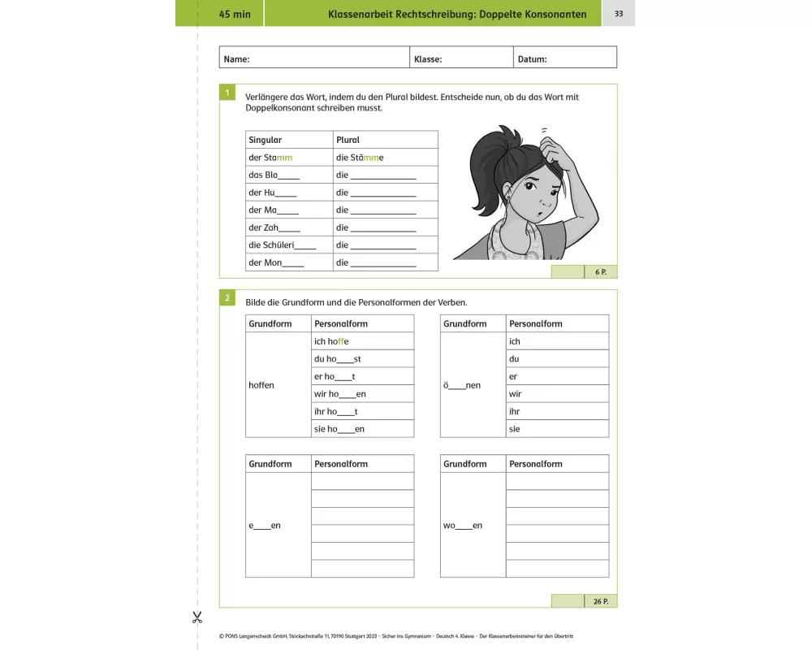
Task: Click the 'wo__en' Grundform cell
Action: [473, 526]
